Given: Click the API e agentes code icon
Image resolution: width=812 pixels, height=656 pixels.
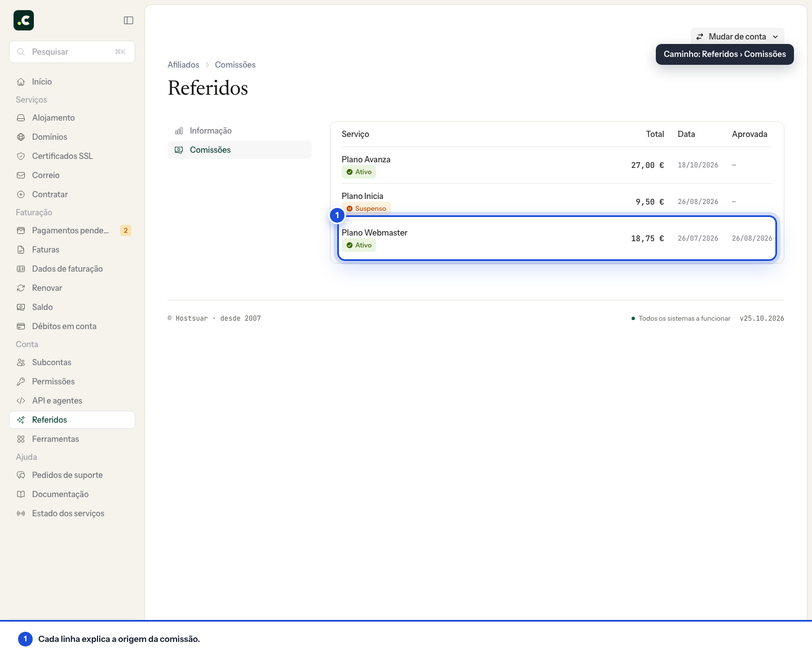Looking at the screenshot, I should click(x=21, y=401).
